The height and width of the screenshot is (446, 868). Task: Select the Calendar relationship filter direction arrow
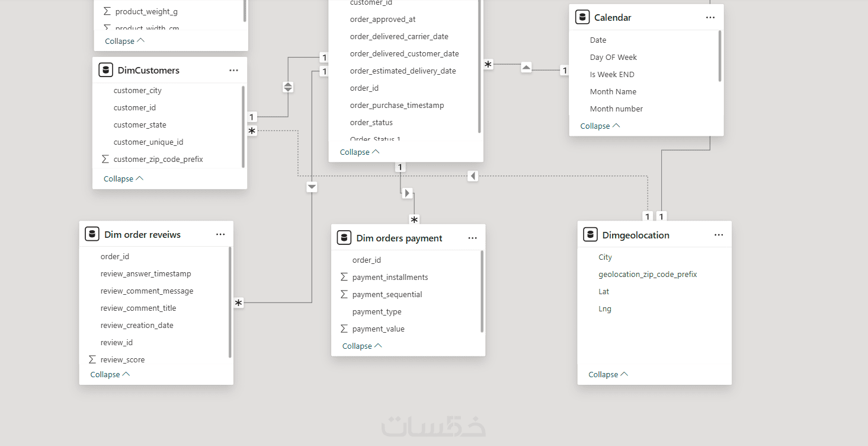tap(526, 67)
